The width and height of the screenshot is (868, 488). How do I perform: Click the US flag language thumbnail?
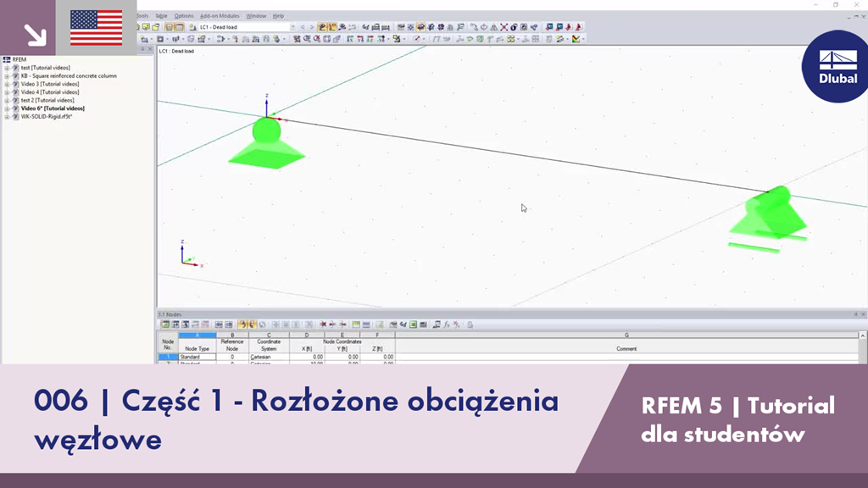click(97, 28)
